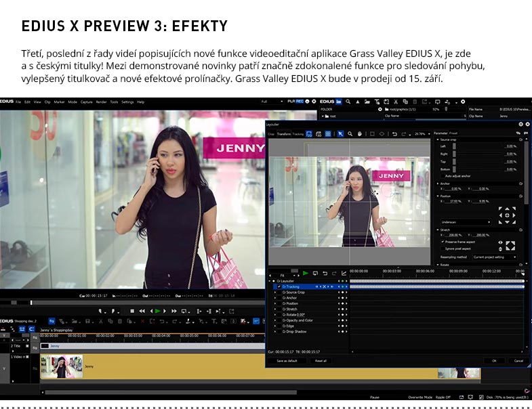
Task: Open the Render menu
Action: click(x=101, y=102)
